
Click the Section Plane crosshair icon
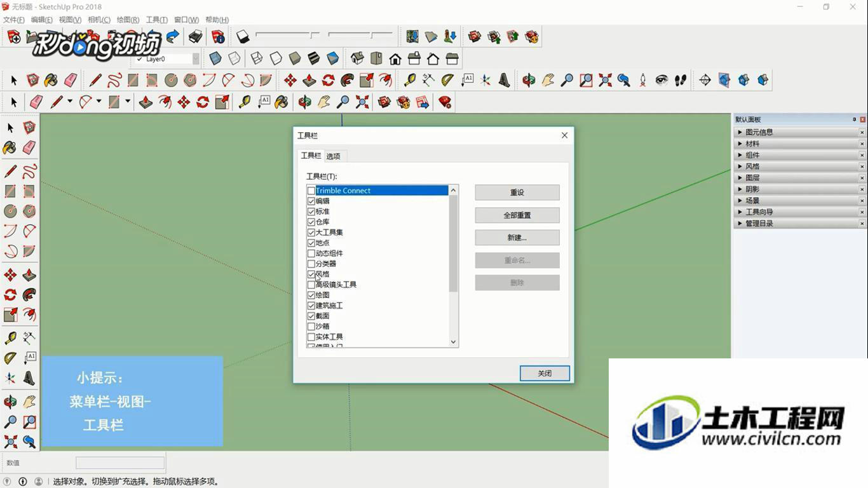pos(705,80)
